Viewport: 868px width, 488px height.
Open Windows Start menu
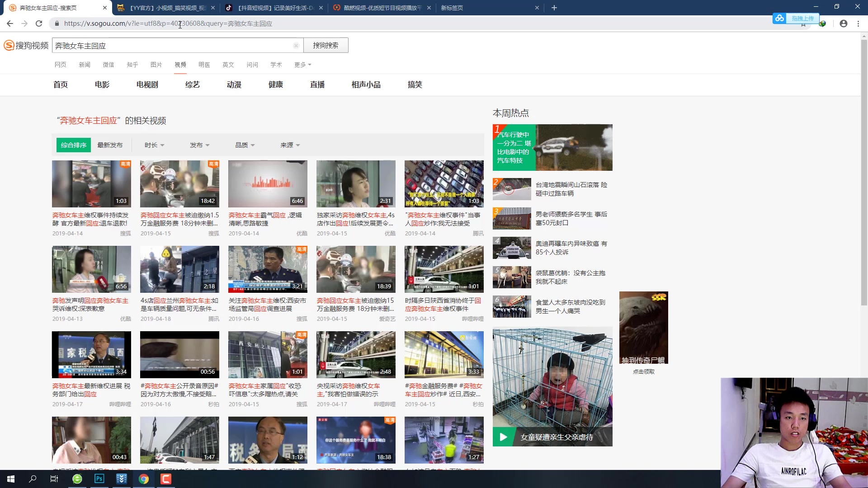[11, 479]
